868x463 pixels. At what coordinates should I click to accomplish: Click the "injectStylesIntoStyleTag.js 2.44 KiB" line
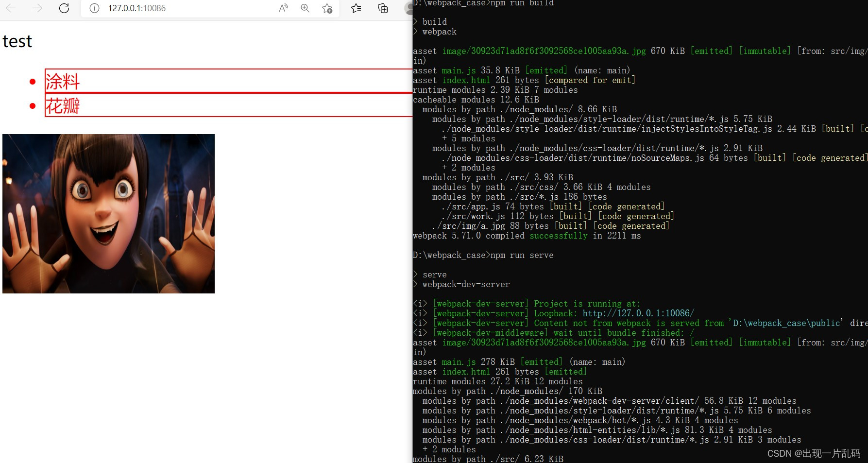click(655, 129)
